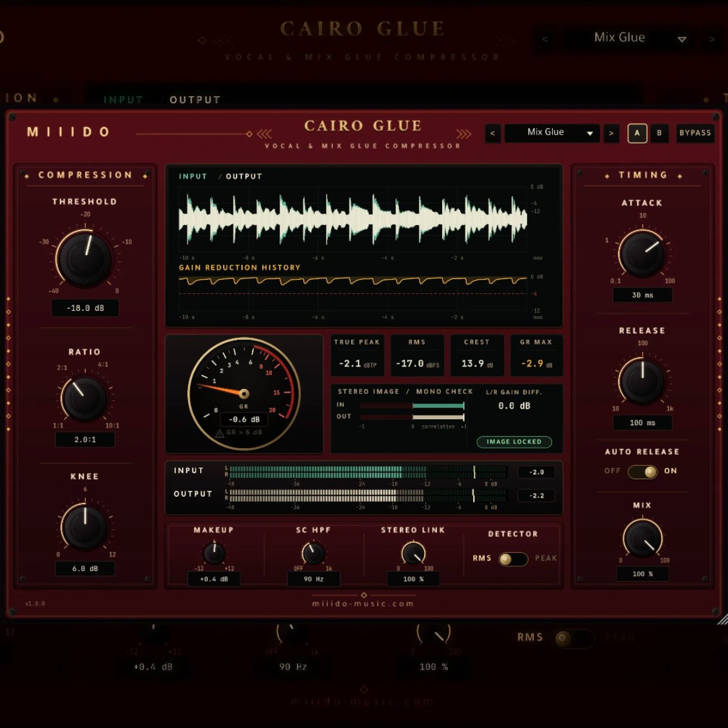728x728 pixels.
Task: Click the STEREO LINK knob
Action: [x=413, y=553]
